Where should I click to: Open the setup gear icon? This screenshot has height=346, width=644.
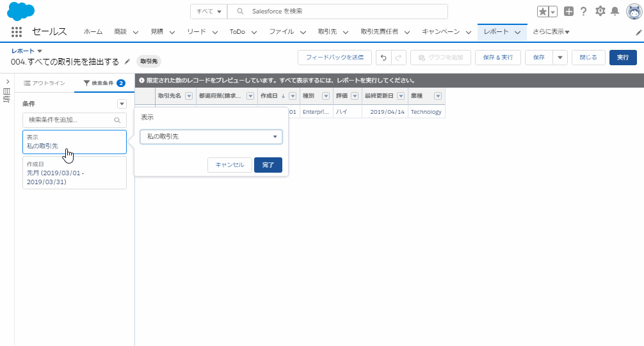pos(600,11)
